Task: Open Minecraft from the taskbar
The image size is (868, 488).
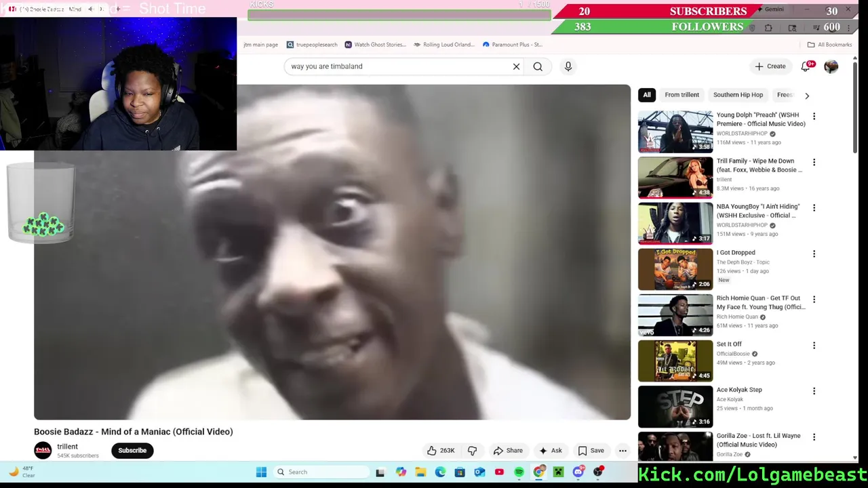Action: tap(558, 472)
